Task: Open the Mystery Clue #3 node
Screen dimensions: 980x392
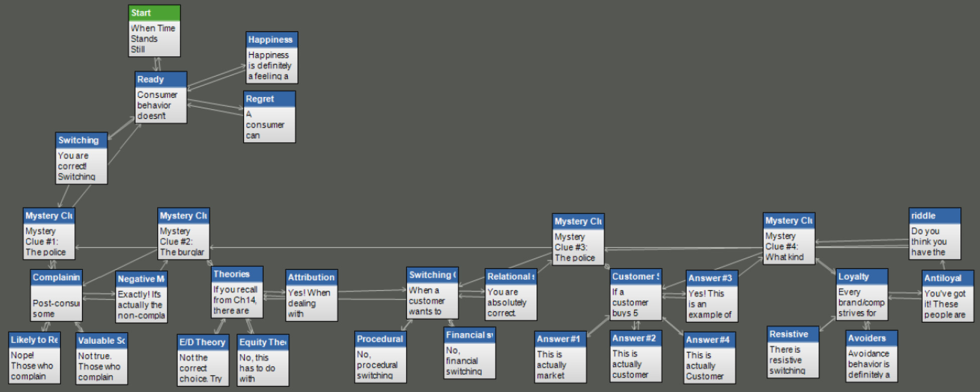Action: (578, 239)
